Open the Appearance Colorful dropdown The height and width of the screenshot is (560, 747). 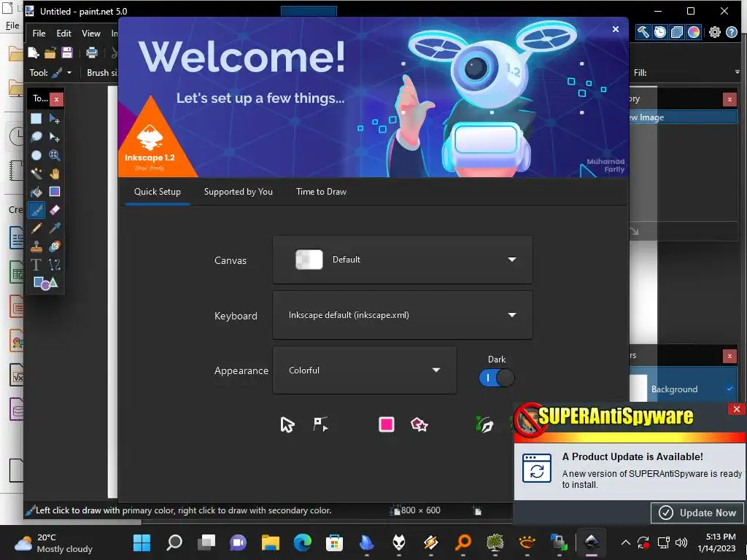coord(365,370)
